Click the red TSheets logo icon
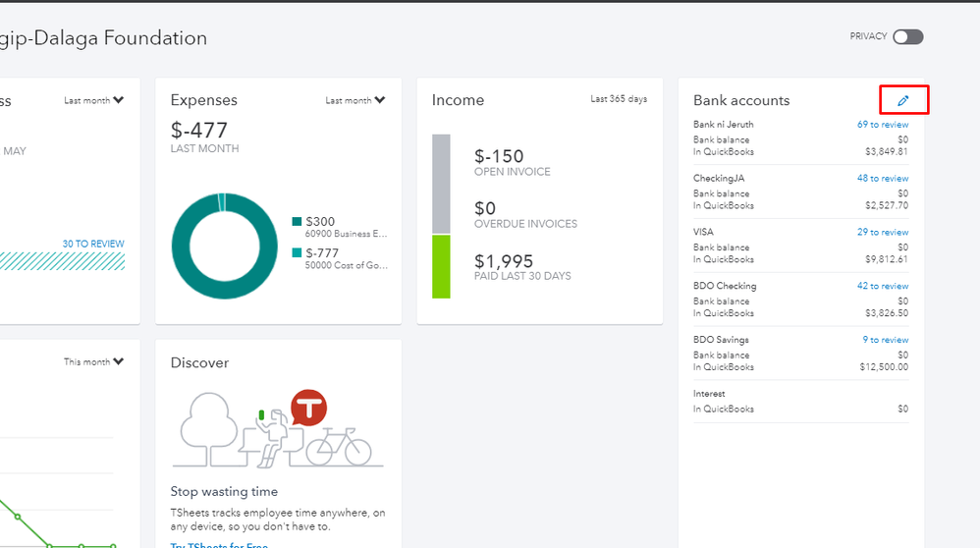 (310, 408)
